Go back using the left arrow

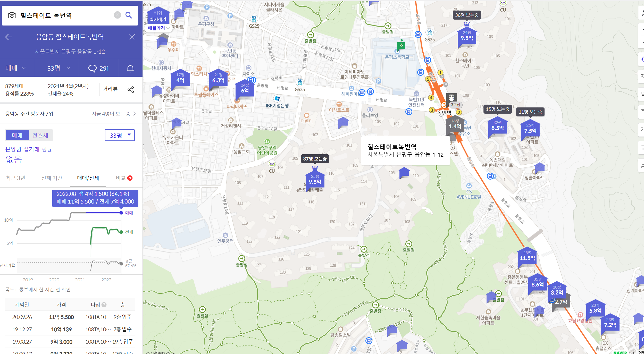[9, 37]
